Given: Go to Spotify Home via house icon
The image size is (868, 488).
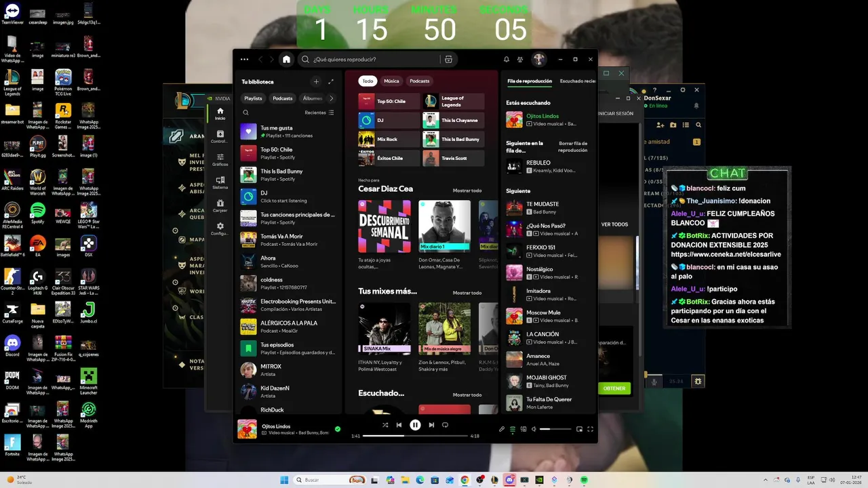Looking at the screenshot, I should click(x=286, y=60).
